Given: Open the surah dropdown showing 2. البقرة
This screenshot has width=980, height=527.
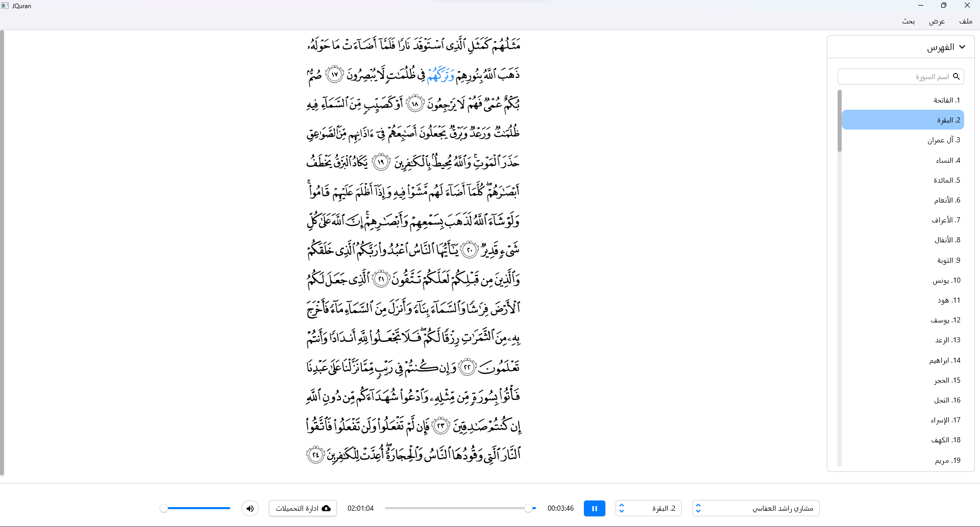Looking at the screenshot, I should pos(649,508).
